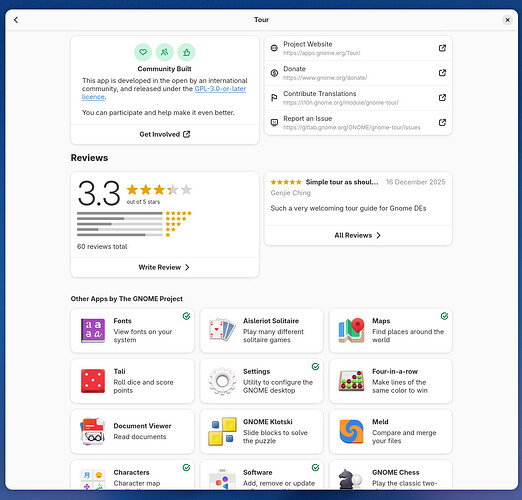Click the GNOME Klotski blocks icon
This screenshot has width=522, height=500.
(222, 431)
